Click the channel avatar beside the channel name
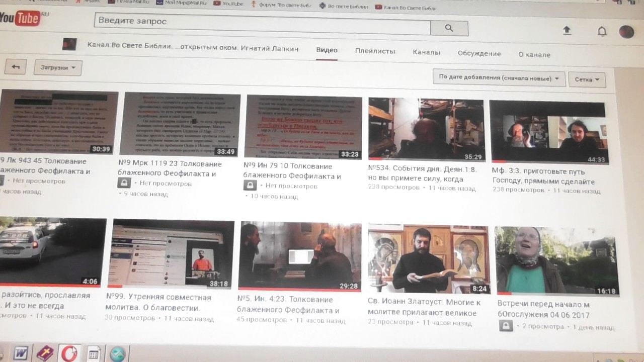This screenshot has width=644, height=362. click(x=69, y=44)
